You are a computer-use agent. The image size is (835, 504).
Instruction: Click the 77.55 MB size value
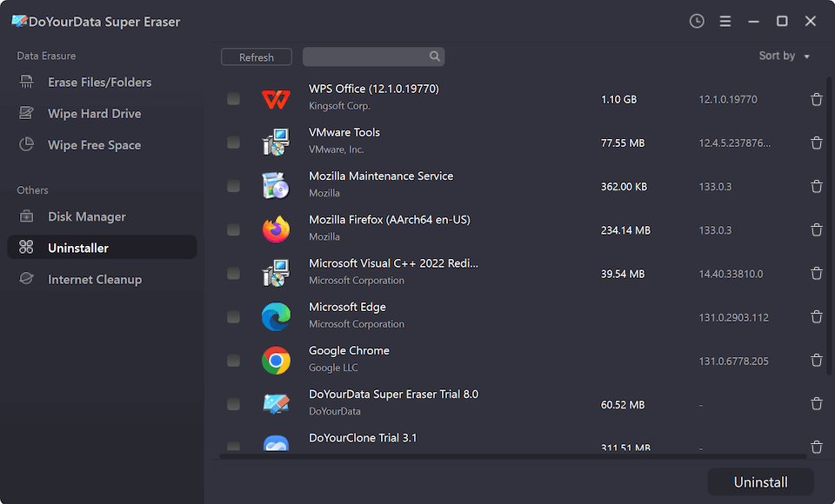pyautogui.click(x=623, y=143)
